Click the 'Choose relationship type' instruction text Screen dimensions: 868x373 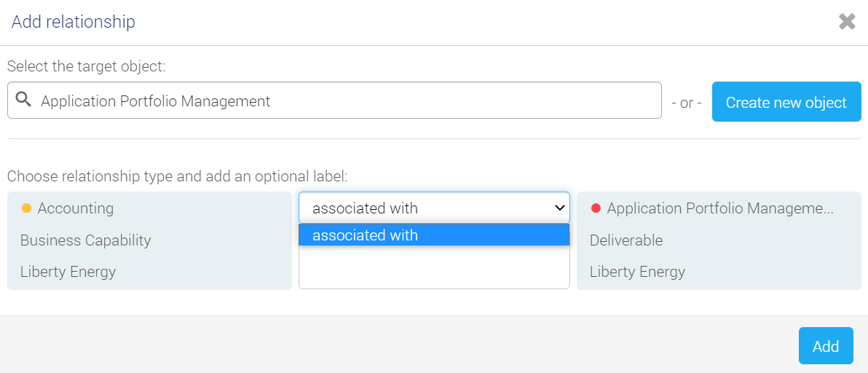[177, 176]
